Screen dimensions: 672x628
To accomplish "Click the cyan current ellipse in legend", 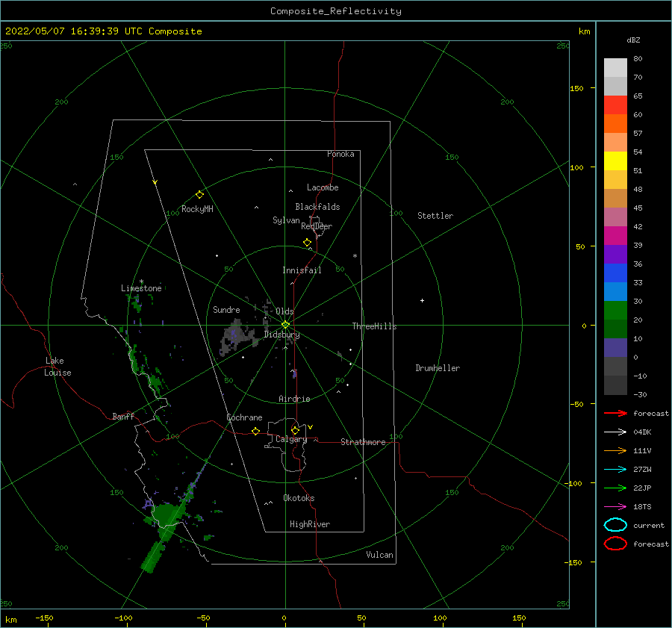I will coord(615,525).
